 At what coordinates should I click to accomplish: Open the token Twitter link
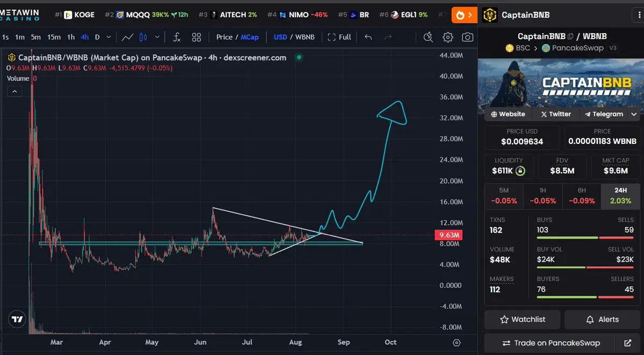pos(556,114)
